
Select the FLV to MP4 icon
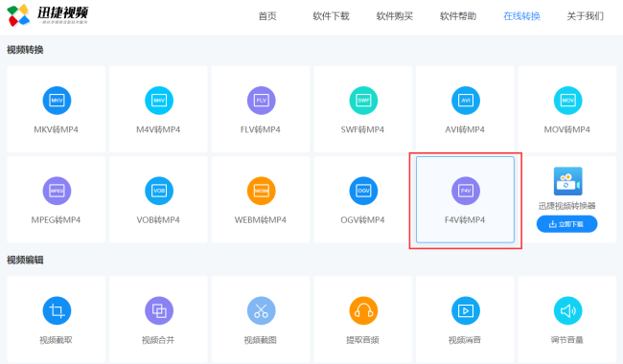coord(261,101)
